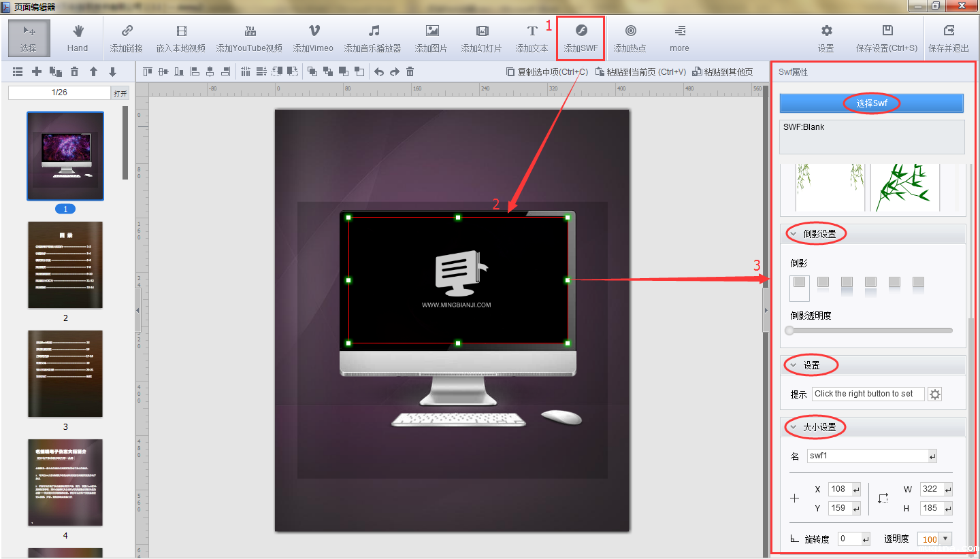Click the 打开 button beside page number
The image size is (980, 559).
120,92
